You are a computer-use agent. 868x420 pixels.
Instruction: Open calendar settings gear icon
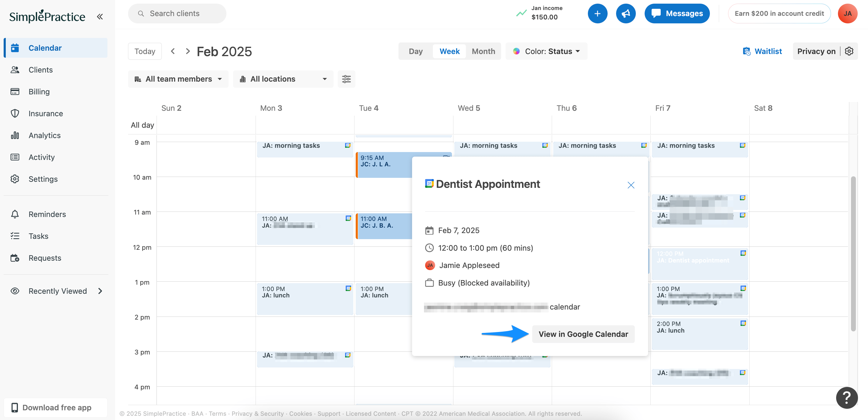click(849, 51)
